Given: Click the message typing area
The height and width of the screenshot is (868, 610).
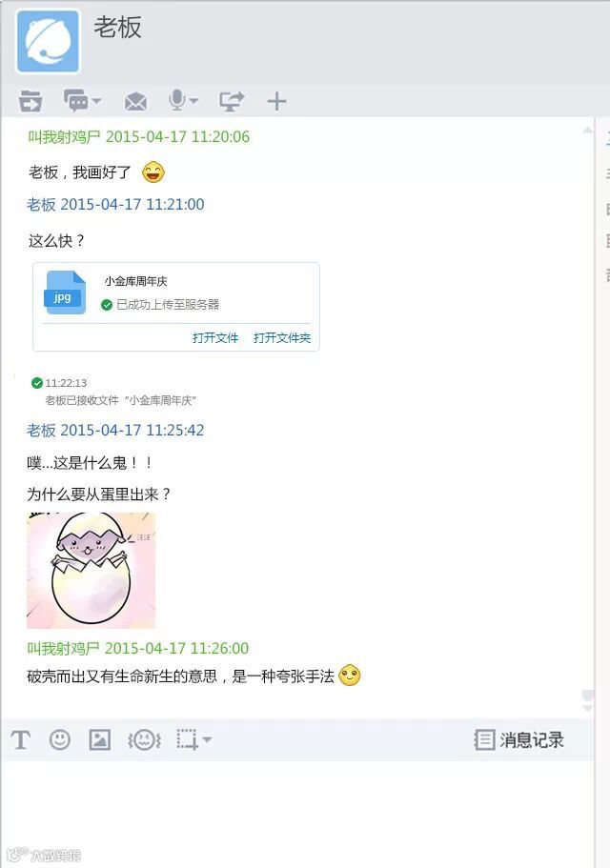Looking at the screenshot, I should (x=297, y=811).
